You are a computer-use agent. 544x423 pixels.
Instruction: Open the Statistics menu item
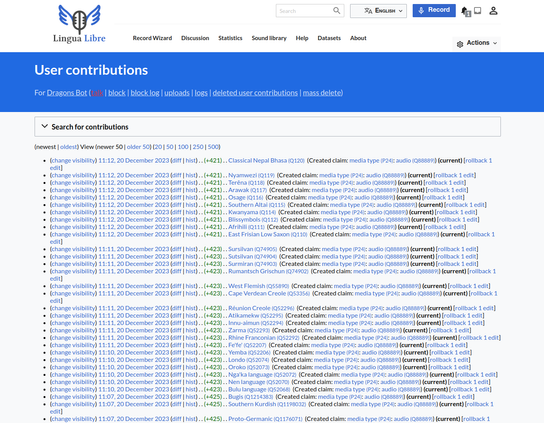(230, 38)
